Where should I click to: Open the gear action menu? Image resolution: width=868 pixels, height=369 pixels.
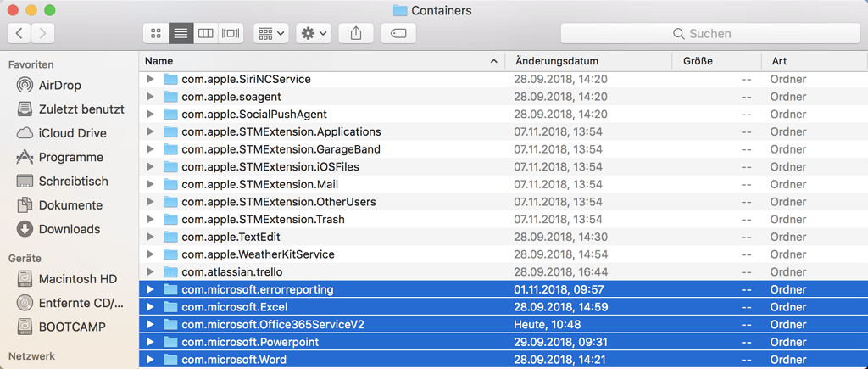(x=314, y=33)
